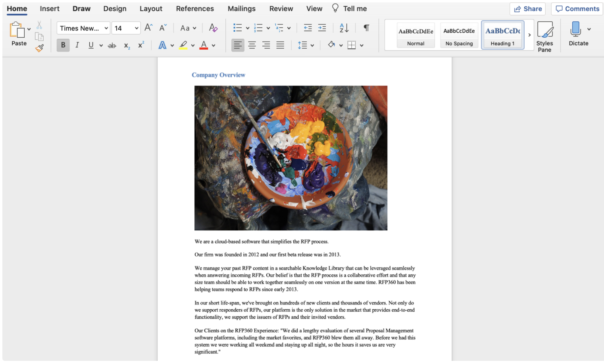Toggle underline formatting

pyautogui.click(x=91, y=45)
